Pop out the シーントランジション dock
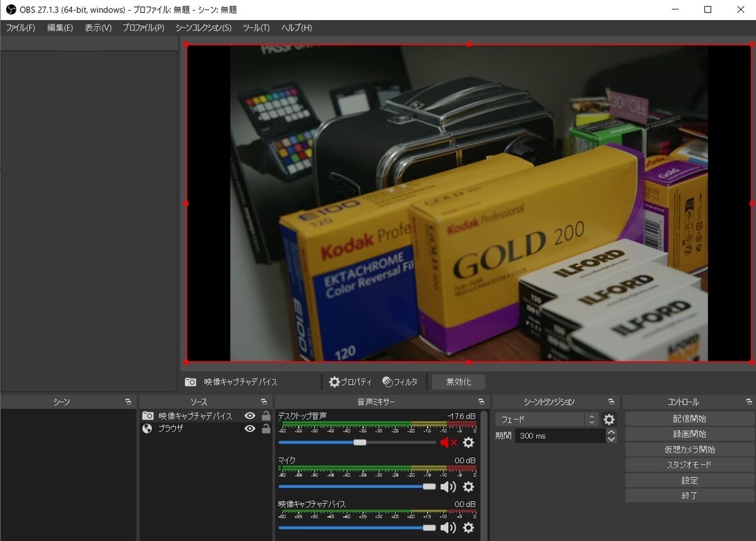This screenshot has height=541, width=756. (x=611, y=402)
